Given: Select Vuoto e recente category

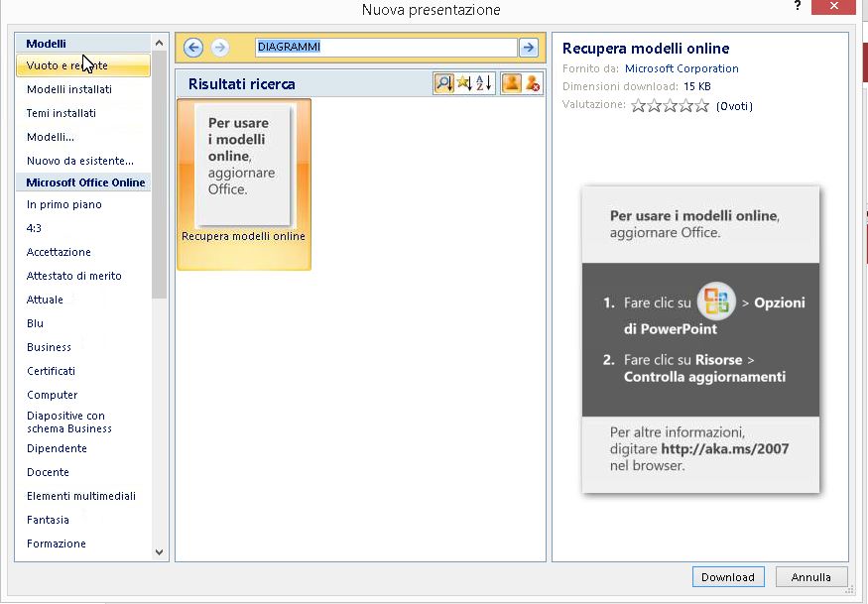Looking at the screenshot, I should [83, 65].
